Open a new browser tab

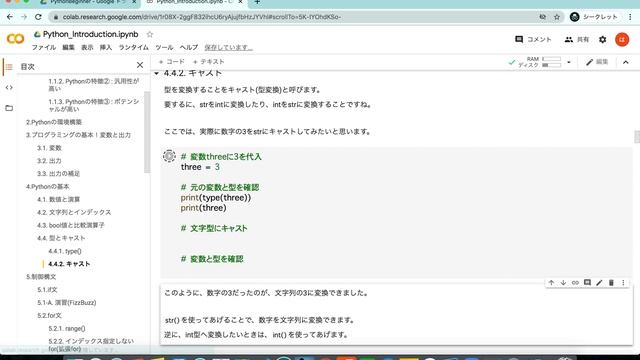pos(257,2)
